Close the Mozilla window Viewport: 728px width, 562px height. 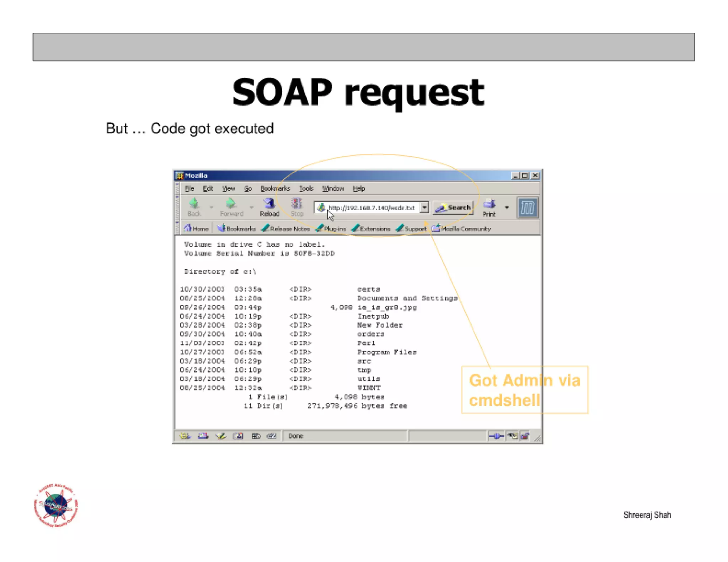pyautogui.click(x=535, y=175)
